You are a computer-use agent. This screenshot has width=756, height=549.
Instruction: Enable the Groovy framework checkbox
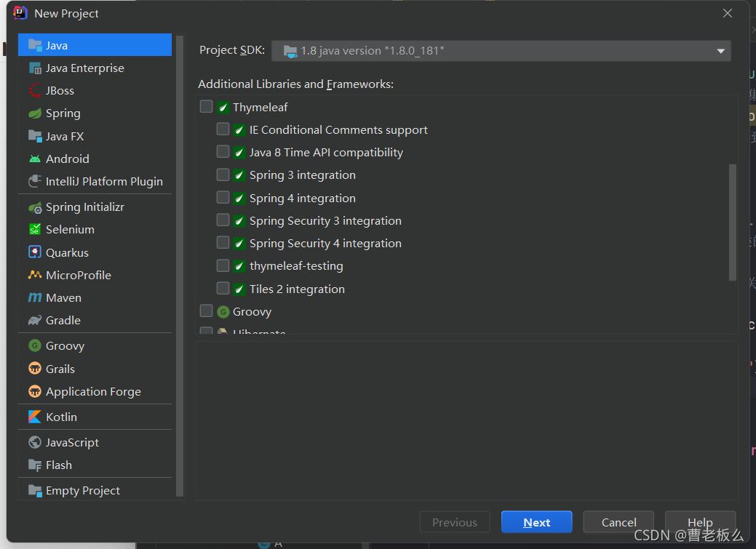pyautogui.click(x=207, y=311)
